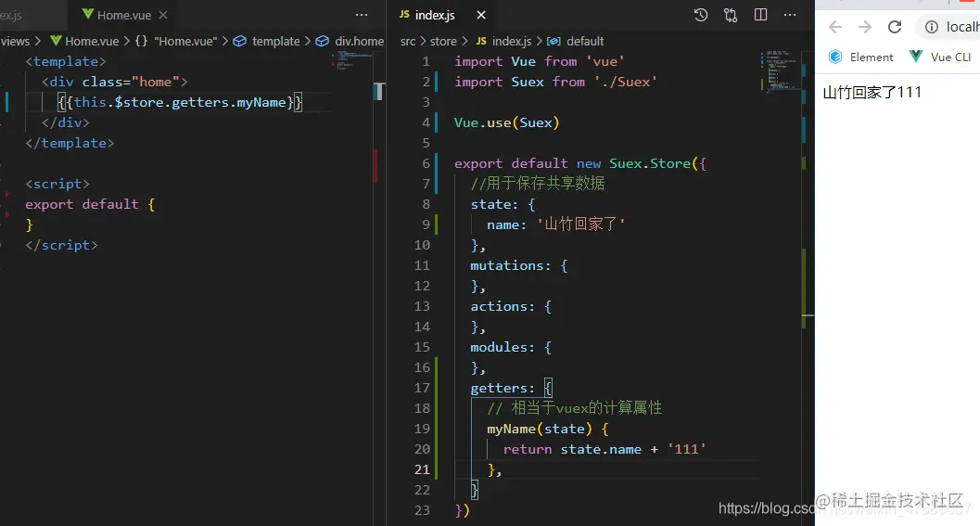Click the symbol icon before 'default' breadcrumb

click(x=554, y=41)
